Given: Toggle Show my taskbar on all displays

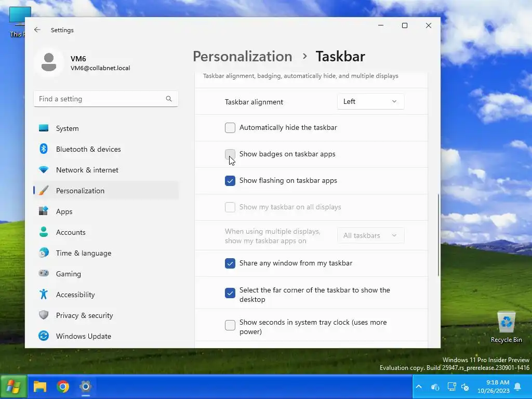Looking at the screenshot, I should [230, 207].
